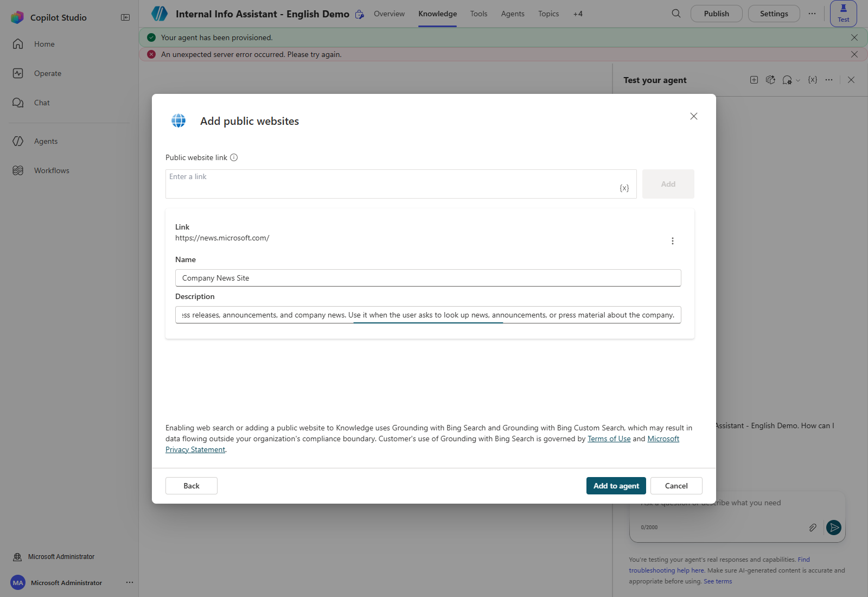Switch to the Overview tab
This screenshot has height=597, width=868.
click(389, 14)
